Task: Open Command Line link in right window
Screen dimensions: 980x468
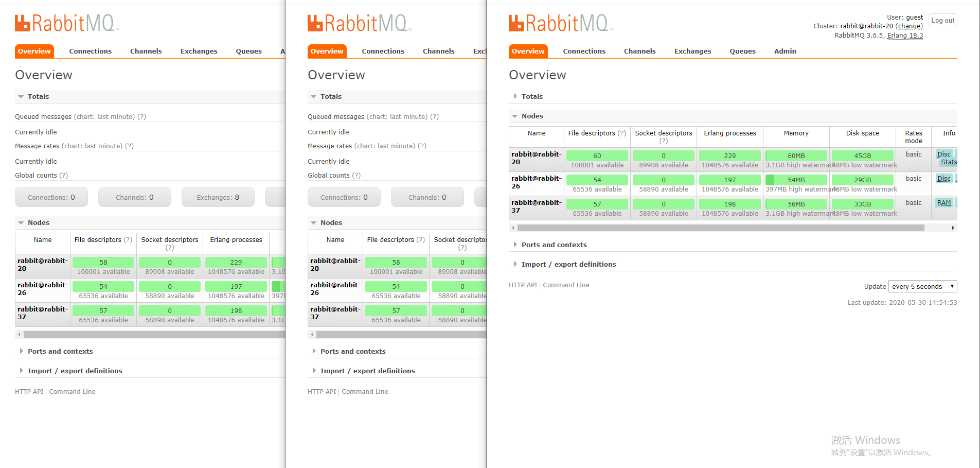Action: (566, 285)
